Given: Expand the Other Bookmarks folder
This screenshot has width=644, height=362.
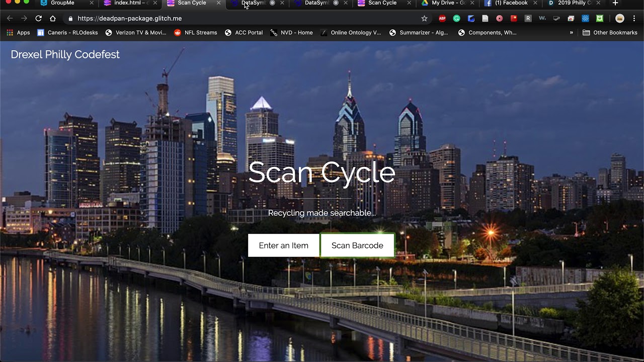Looking at the screenshot, I should coord(609,33).
